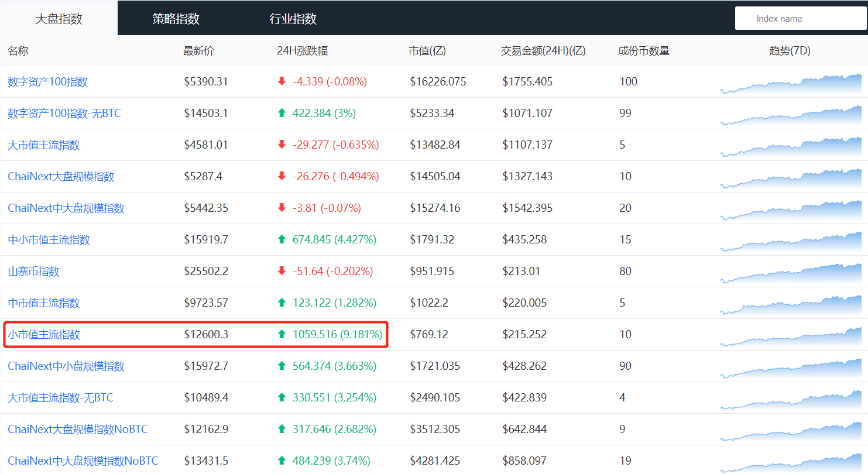Image resolution: width=868 pixels, height=474 pixels.
Task: Click the red down arrow beside -26.276
Action: click(282, 176)
